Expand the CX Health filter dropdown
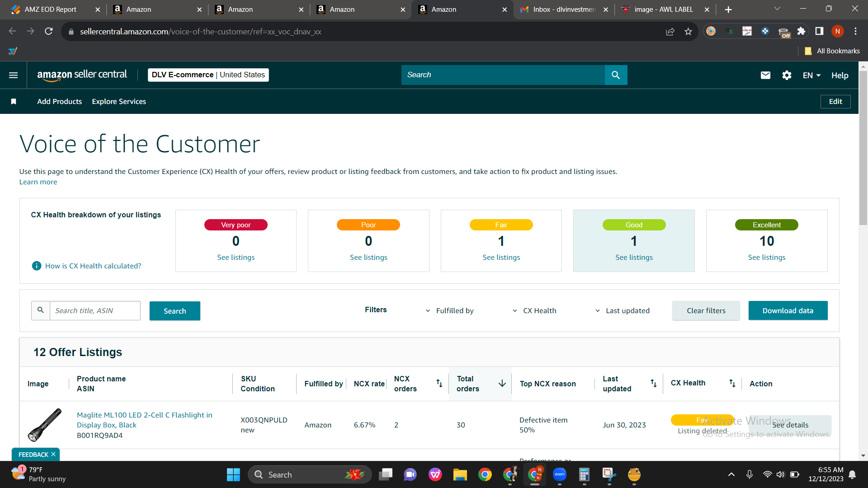 click(x=534, y=311)
